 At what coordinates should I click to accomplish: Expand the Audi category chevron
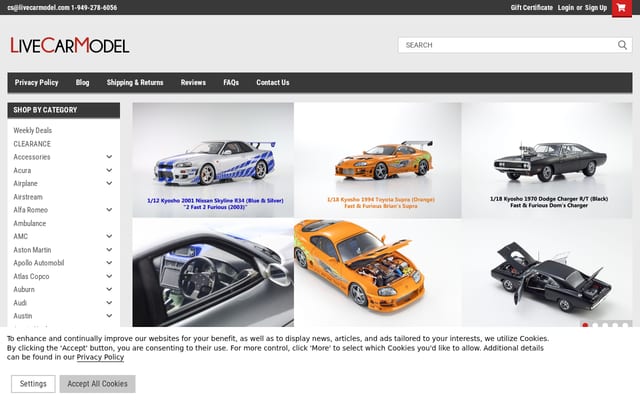tap(109, 303)
